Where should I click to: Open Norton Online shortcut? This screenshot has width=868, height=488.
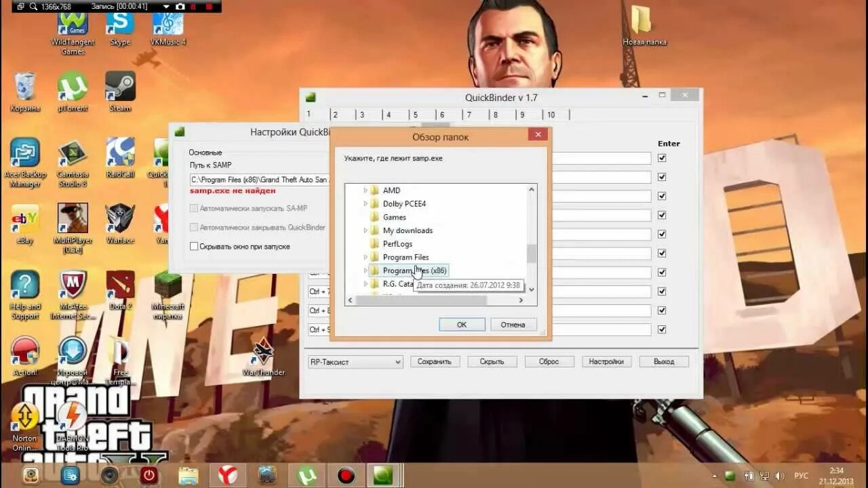point(25,427)
